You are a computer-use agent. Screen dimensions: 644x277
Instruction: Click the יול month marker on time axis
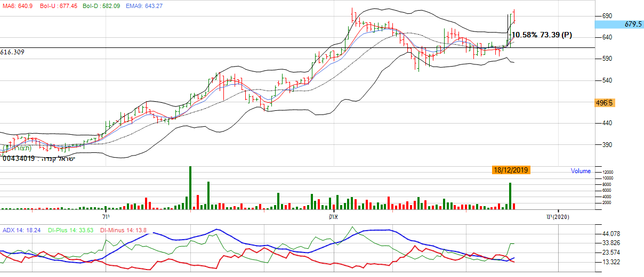[106, 217]
